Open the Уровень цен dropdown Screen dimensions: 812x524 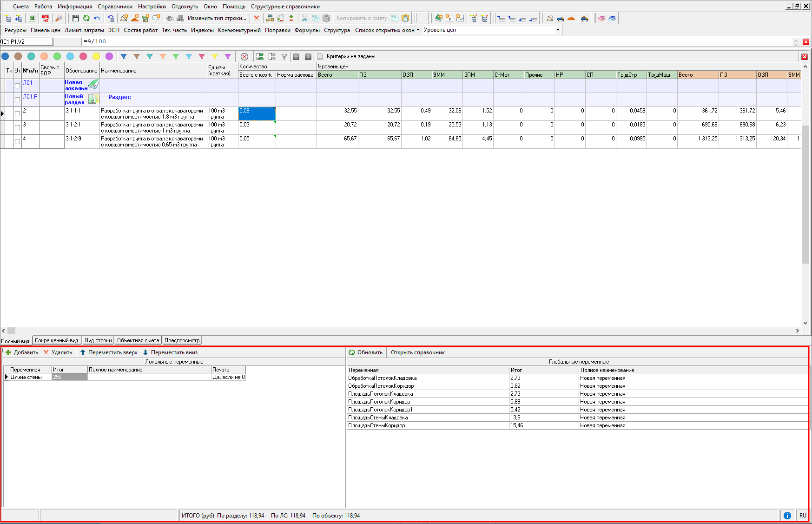[558, 30]
